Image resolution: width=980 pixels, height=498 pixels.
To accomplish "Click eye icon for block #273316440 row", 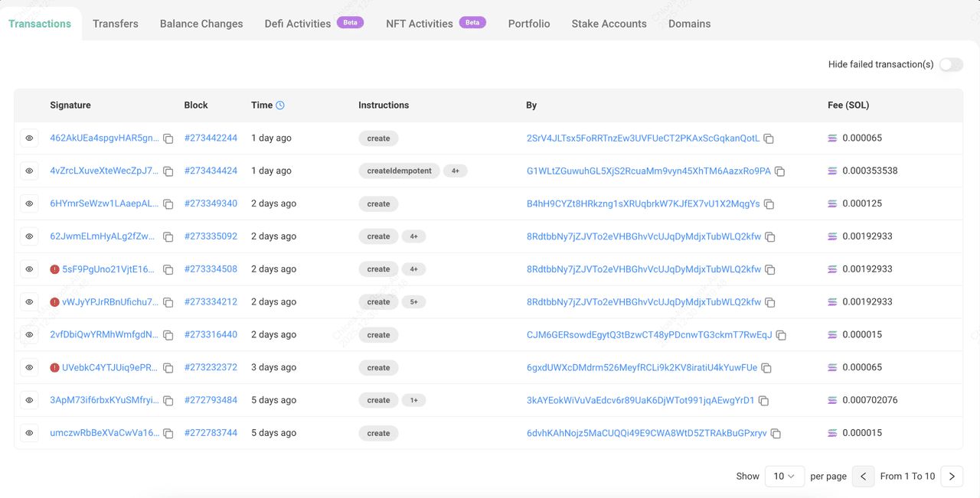I will pyautogui.click(x=29, y=335).
